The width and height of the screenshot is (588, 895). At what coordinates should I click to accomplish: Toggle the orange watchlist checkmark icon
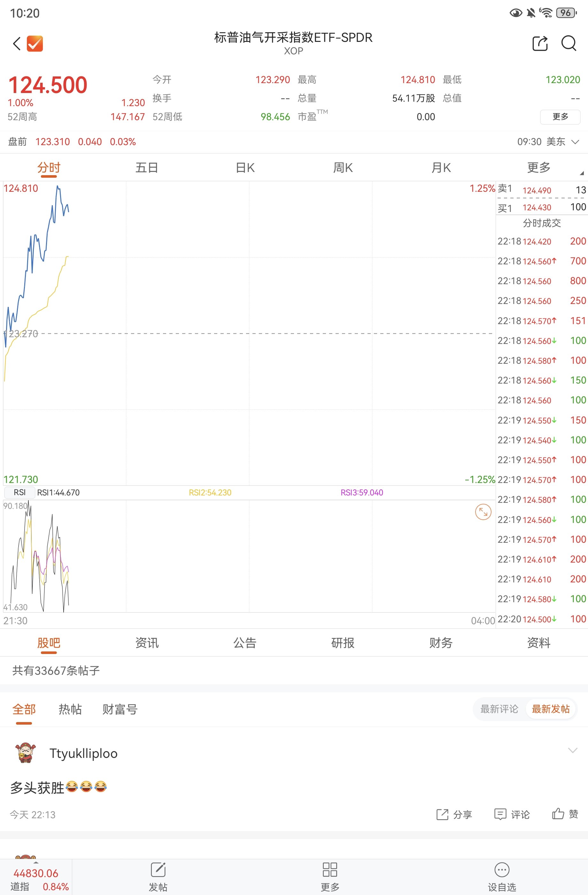[x=35, y=43]
